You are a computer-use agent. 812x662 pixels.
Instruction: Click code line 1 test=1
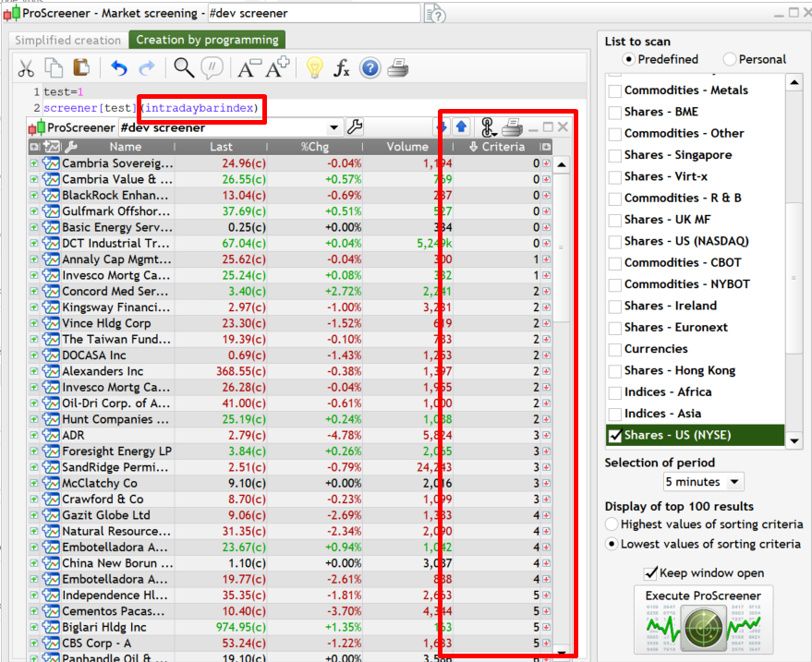coord(63,92)
